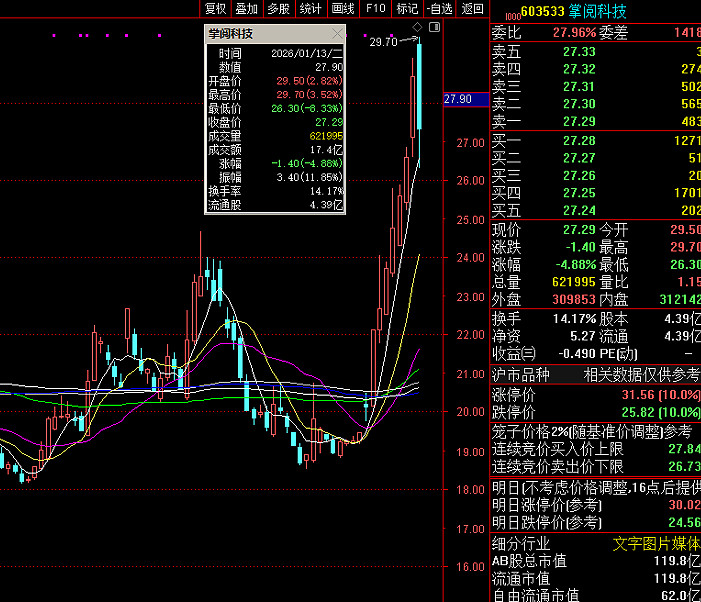Close the 掌阅科技 data info popup
The width and height of the screenshot is (701, 602).
click(x=339, y=34)
